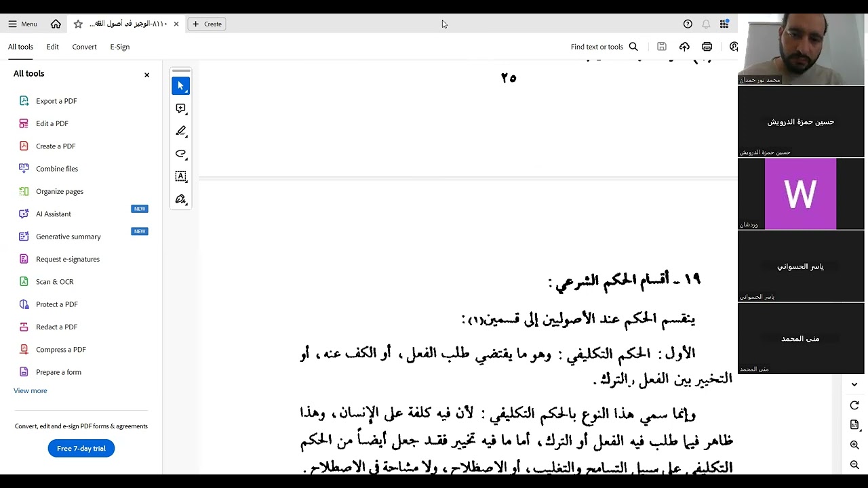868x488 pixels.
Task: Click heading ١٩ ـ أقسام الحكم الشرعي
Action: [x=625, y=281]
